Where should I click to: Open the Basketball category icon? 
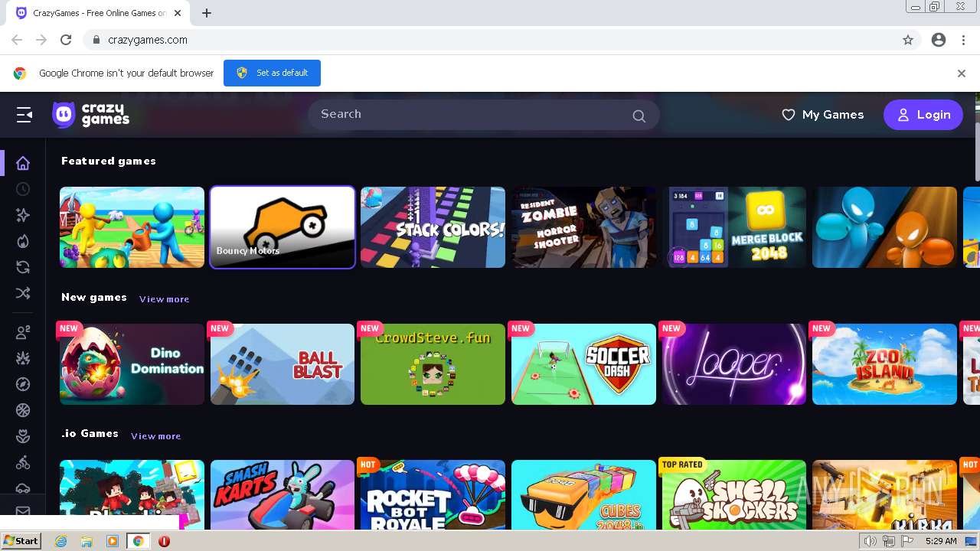(23, 410)
